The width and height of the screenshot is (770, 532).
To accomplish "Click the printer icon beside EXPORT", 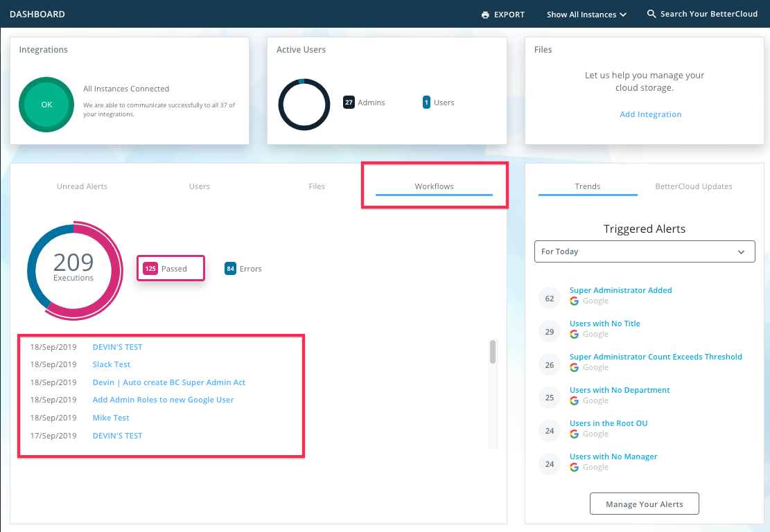I will [485, 15].
